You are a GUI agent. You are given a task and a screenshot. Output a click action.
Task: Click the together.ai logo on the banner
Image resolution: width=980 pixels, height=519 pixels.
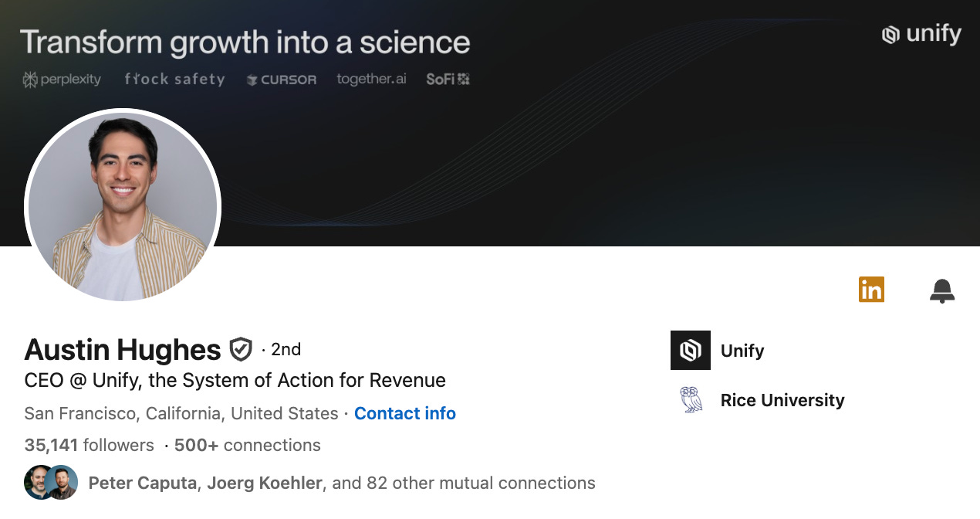click(x=371, y=79)
